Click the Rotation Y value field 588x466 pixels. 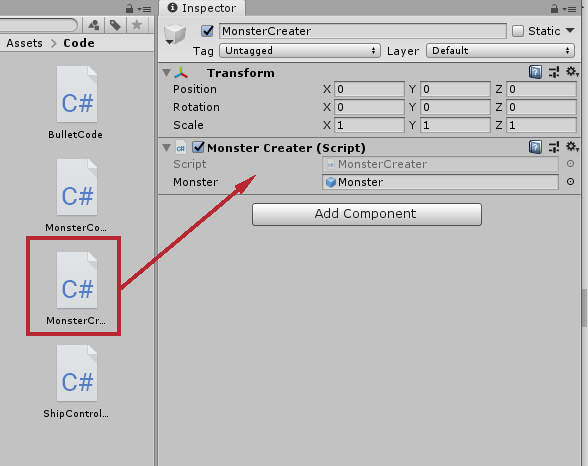pyautogui.click(x=455, y=107)
